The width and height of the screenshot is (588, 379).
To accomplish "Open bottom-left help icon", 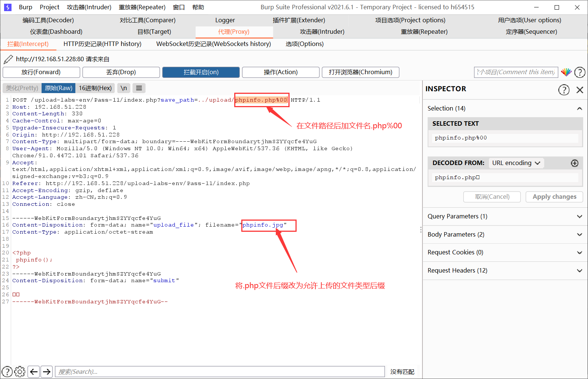I will click(x=7, y=372).
